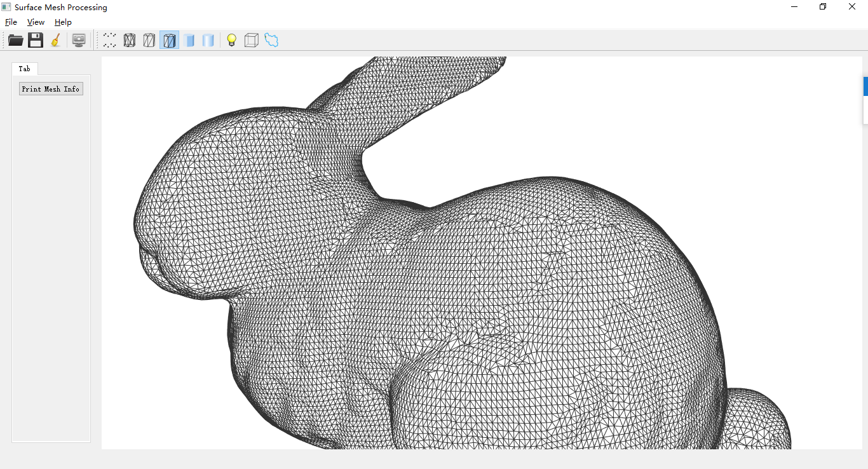This screenshot has height=469, width=868.
Task: Activate the hidden-line rendering mode
Action: (x=149, y=39)
